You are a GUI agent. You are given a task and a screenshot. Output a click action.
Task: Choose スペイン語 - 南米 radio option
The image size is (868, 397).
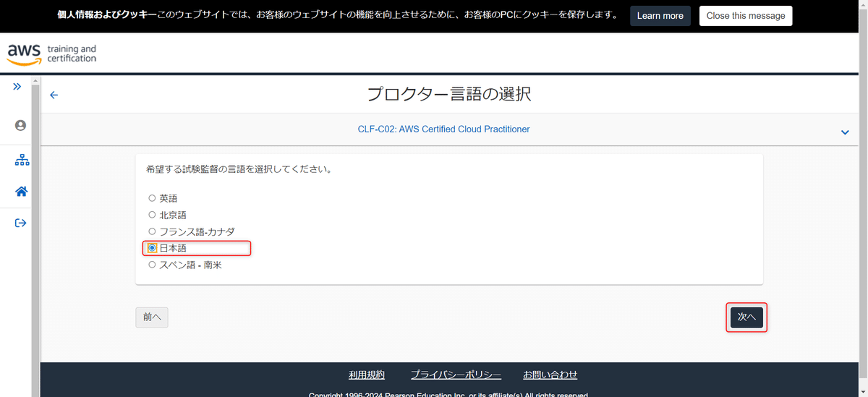(x=152, y=265)
